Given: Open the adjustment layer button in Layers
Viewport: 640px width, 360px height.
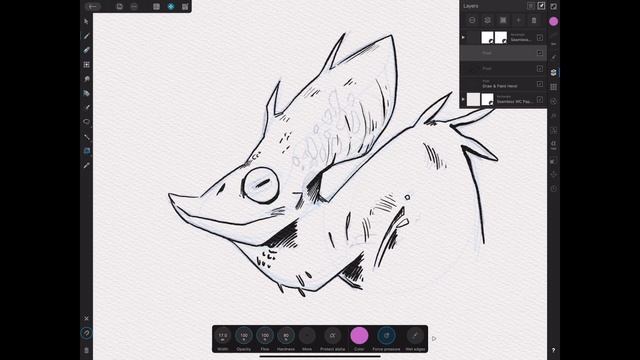Looking at the screenshot, I should click(487, 20).
